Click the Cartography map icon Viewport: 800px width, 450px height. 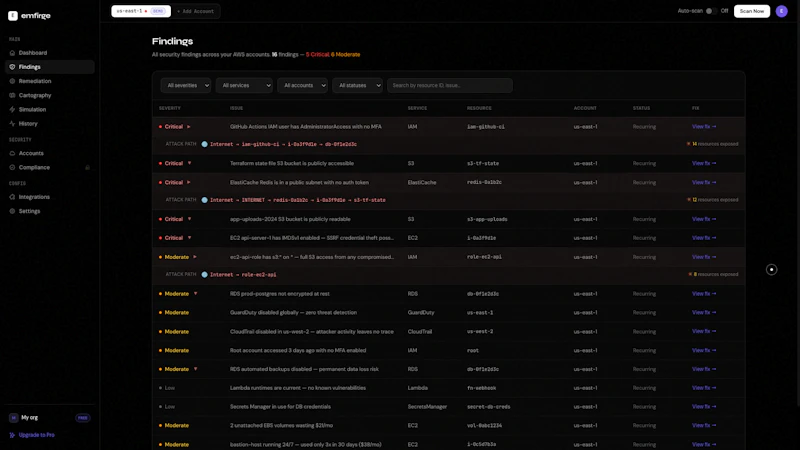[12, 95]
